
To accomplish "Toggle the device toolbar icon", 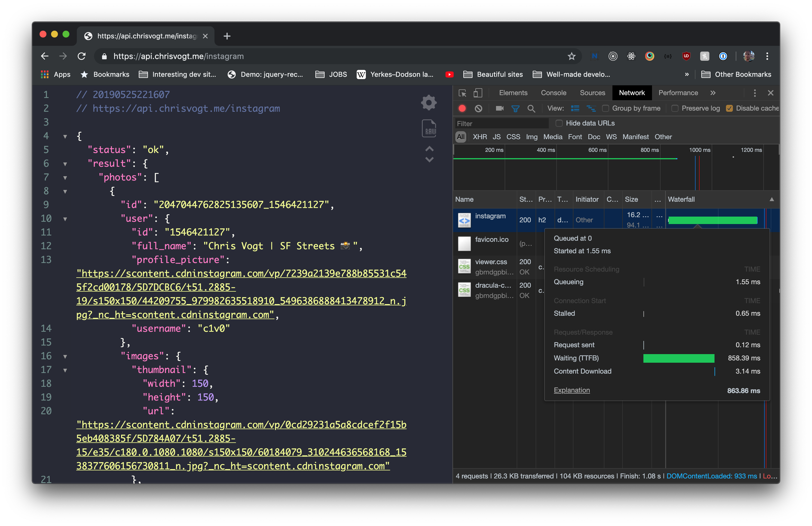I will pyautogui.click(x=478, y=93).
